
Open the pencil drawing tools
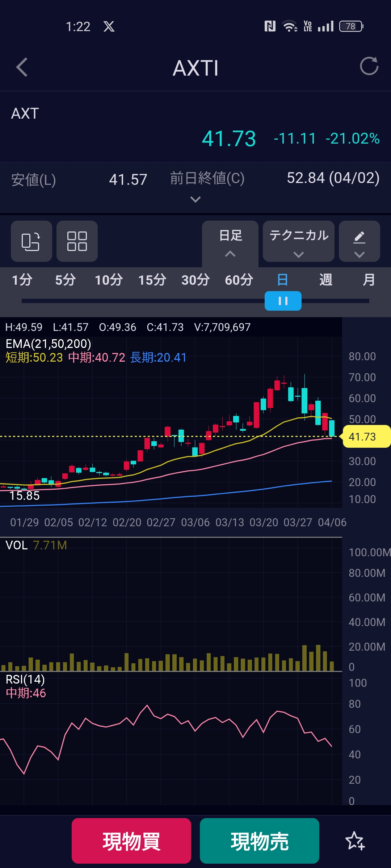(359, 241)
